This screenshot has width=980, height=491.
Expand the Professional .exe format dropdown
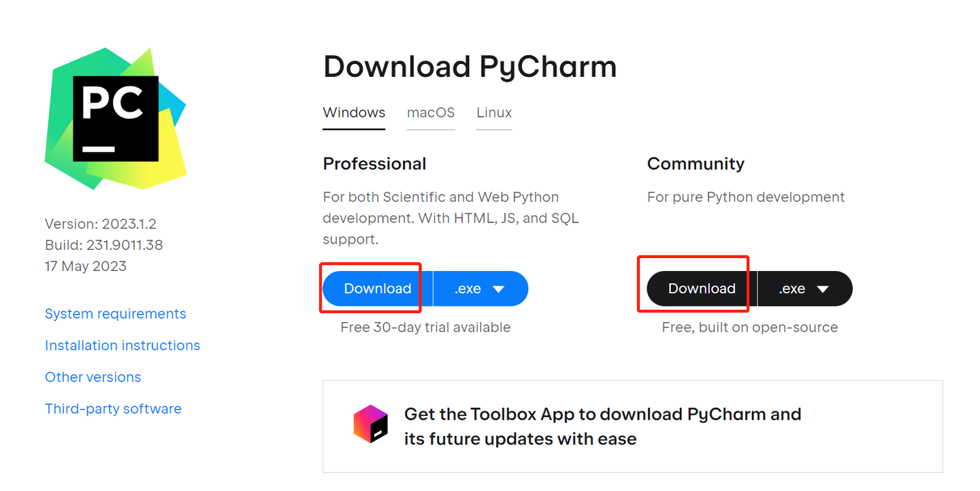(480, 288)
